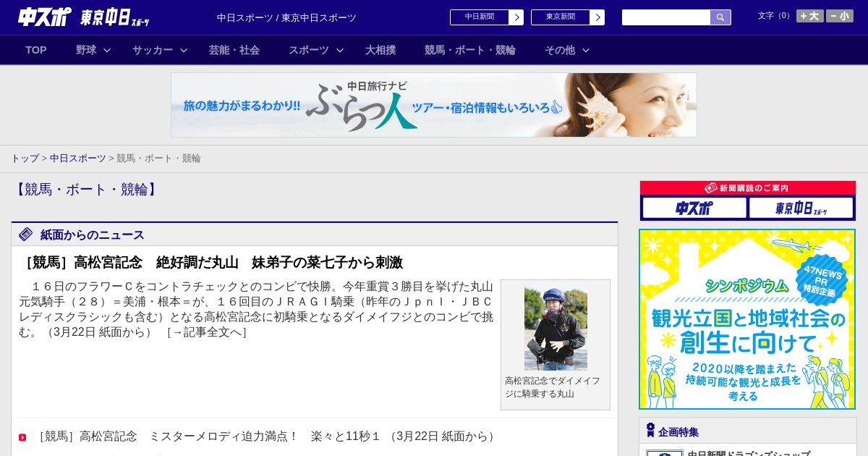868x456 pixels.
Task: Click →記事全文へ link
Action: tap(207, 332)
